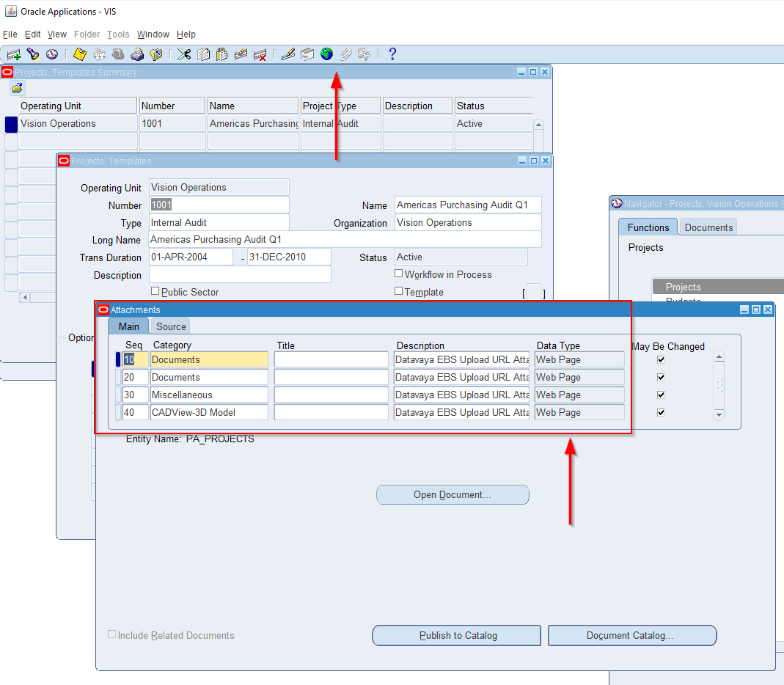Open the Tools menu

pos(118,34)
